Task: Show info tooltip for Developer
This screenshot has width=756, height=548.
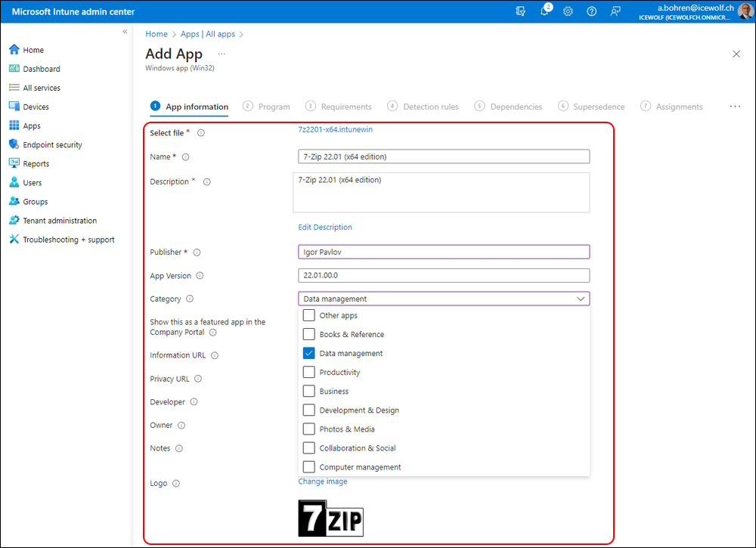Action: (x=194, y=402)
